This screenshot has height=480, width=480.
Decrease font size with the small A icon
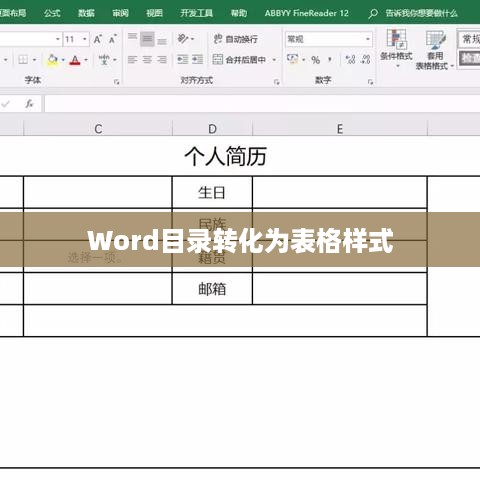point(113,39)
